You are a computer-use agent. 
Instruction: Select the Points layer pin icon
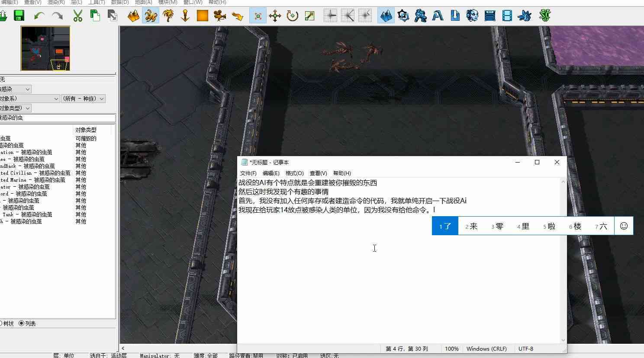pos(185,16)
